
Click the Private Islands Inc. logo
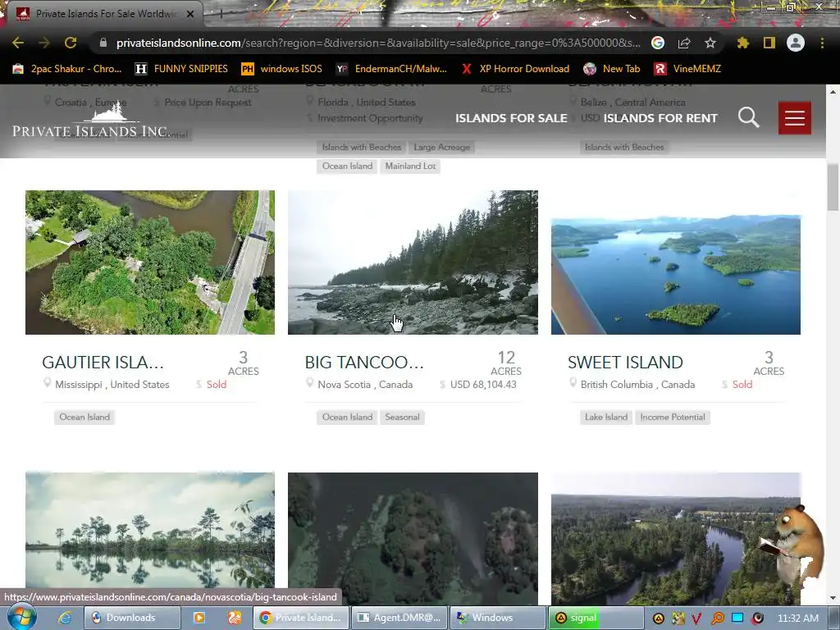(90, 120)
